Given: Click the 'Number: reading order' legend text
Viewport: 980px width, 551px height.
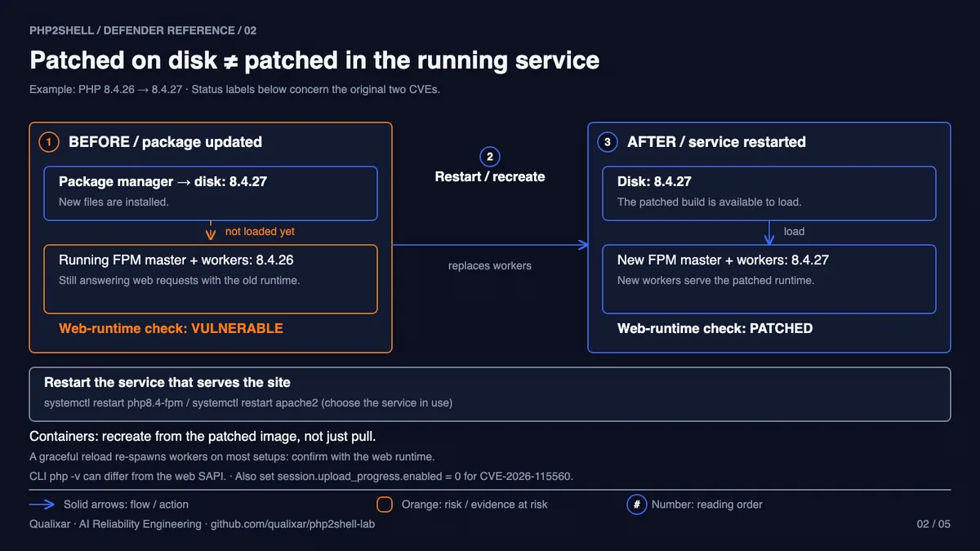Looking at the screenshot, I should pyautogui.click(x=707, y=504).
